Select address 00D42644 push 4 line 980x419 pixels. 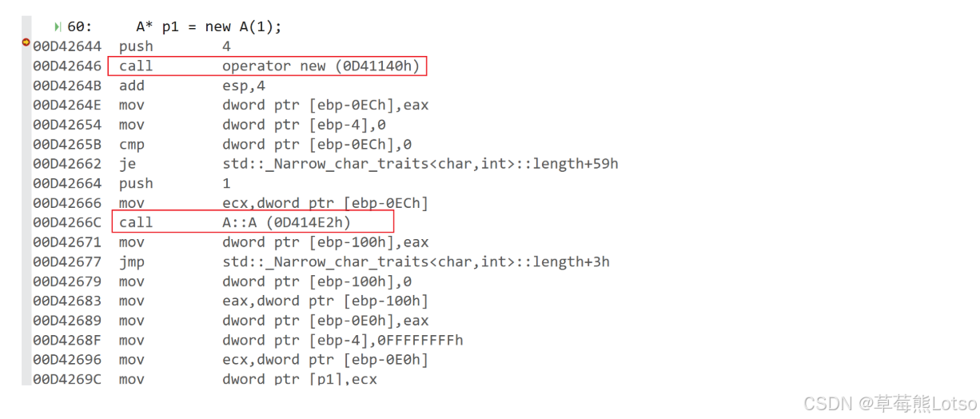[x=132, y=46]
